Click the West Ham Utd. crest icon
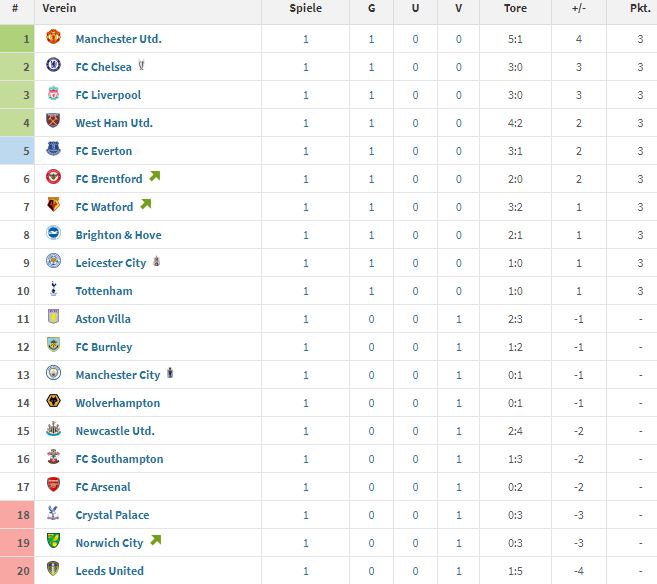The width and height of the screenshot is (657, 584). 53,121
